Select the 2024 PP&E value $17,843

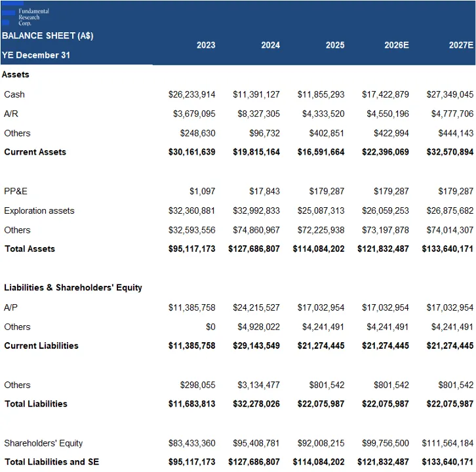264,191
